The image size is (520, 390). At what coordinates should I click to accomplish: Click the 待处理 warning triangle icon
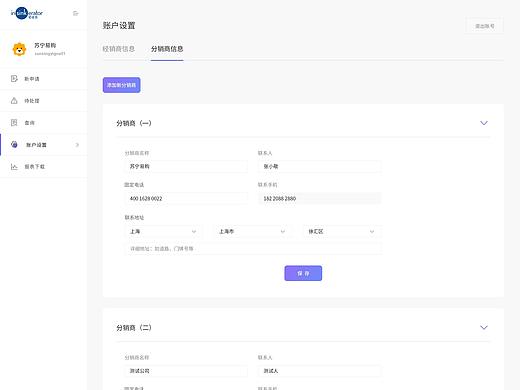click(x=14, y=101)
